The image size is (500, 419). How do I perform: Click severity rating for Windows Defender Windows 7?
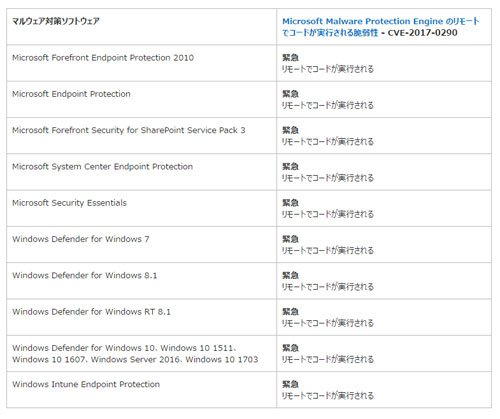pyautogui.click(x=290, y=239)
